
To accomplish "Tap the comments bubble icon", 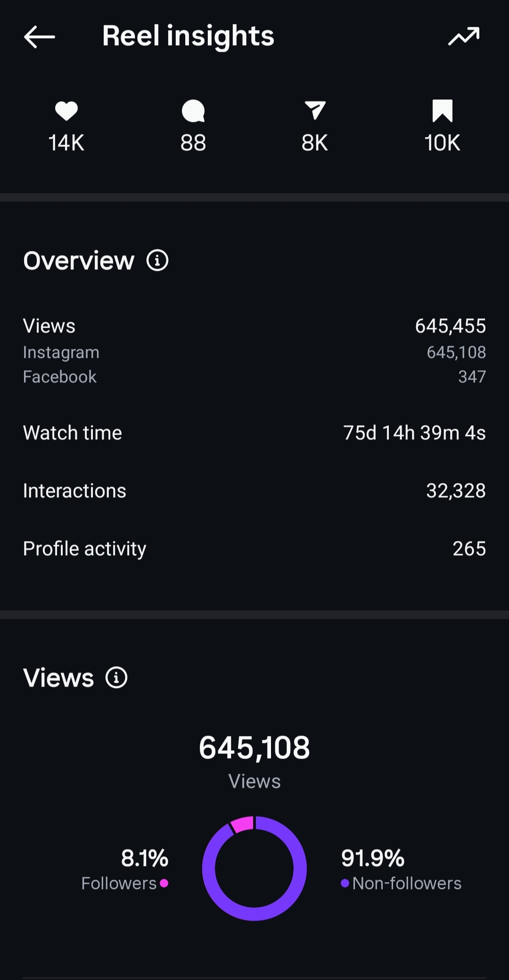I will (193, 111).
